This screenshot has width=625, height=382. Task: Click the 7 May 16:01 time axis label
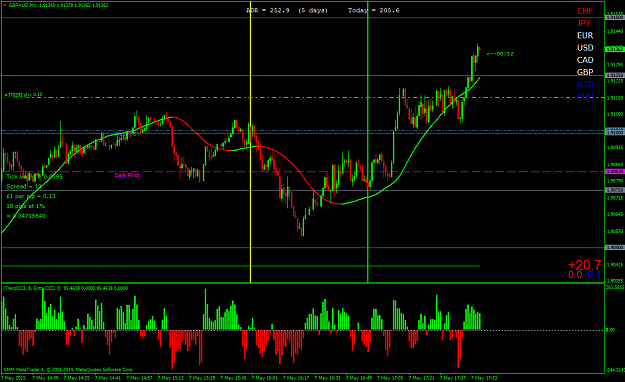tap(265, 378)
